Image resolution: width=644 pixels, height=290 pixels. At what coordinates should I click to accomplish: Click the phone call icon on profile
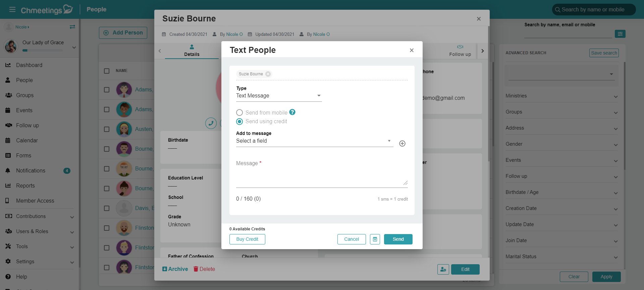pyautogui.click(x=211, y=123)
